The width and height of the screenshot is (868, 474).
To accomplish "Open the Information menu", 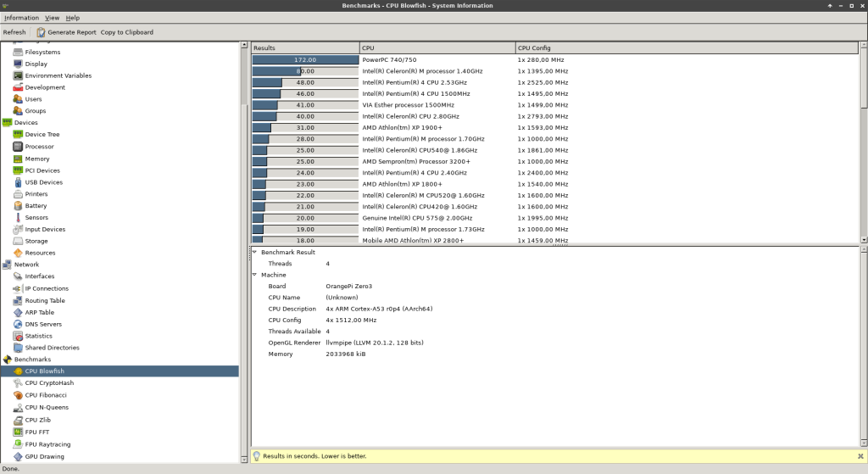I will 21,18.
